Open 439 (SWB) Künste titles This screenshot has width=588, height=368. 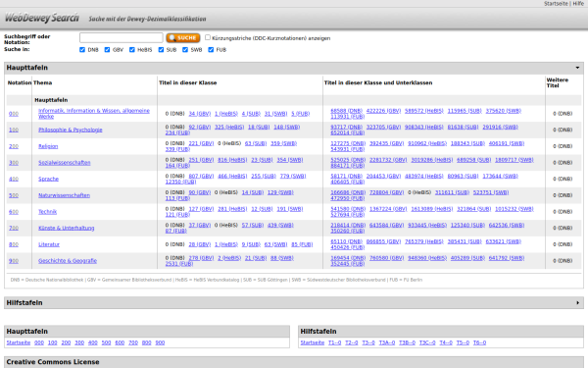pos(280,226)
